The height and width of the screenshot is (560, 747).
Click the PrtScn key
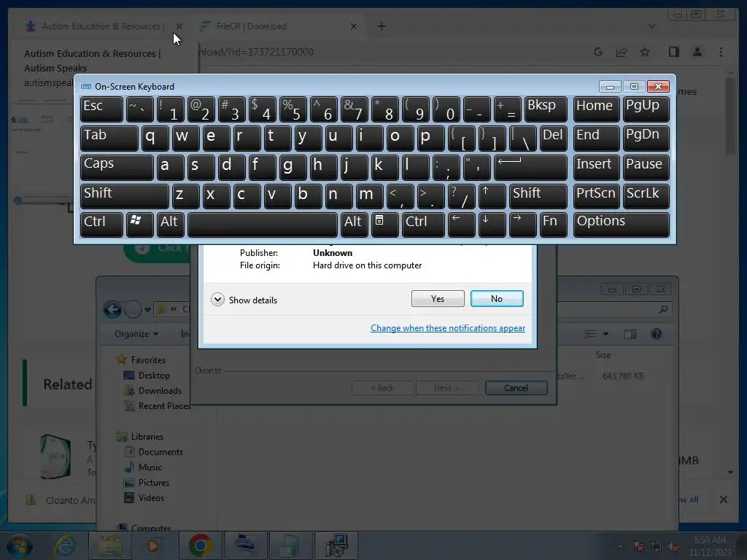597,197
